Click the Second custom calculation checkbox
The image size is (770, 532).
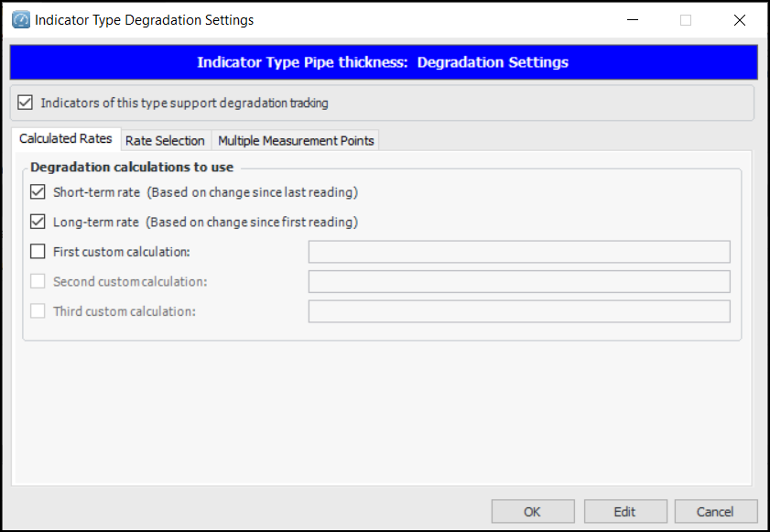[x=38, y=281]
